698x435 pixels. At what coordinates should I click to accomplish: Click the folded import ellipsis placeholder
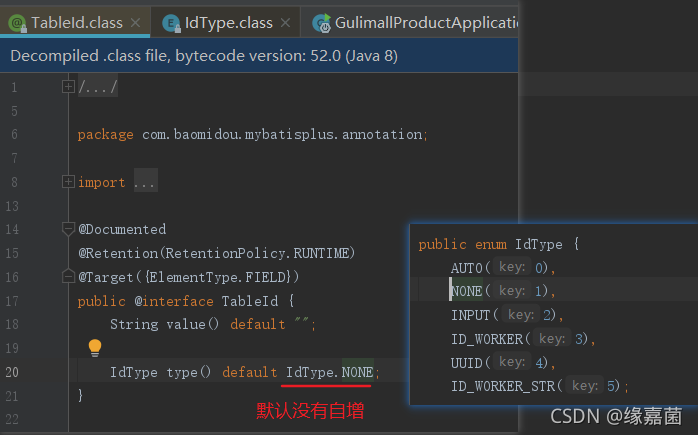coord(146,182)
